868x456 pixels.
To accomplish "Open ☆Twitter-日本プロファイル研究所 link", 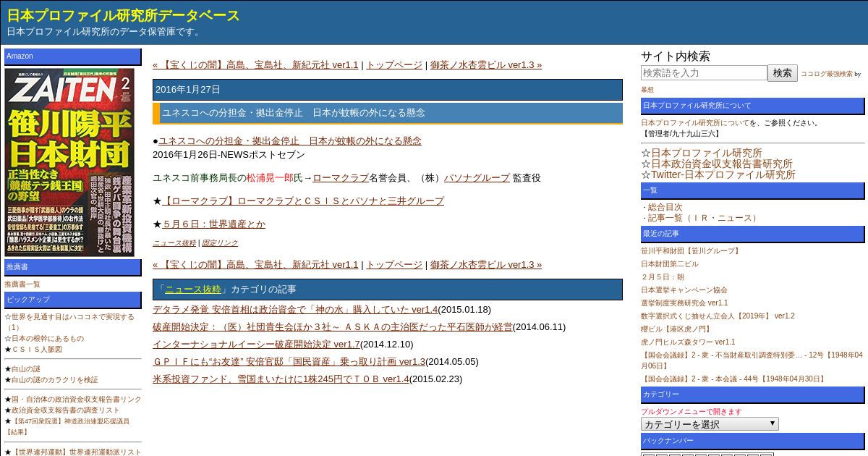I will click(x=723, y=174).
